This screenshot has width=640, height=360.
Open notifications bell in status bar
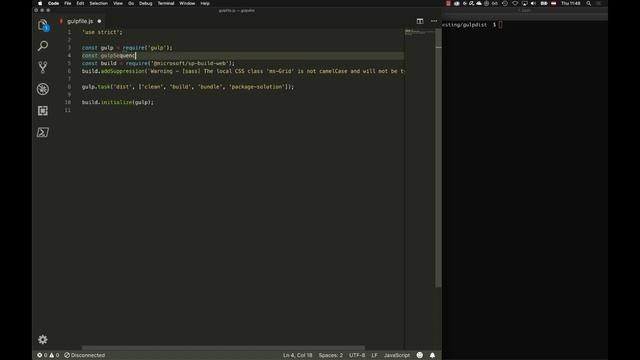pyautogui.click(x=432, y=355)
